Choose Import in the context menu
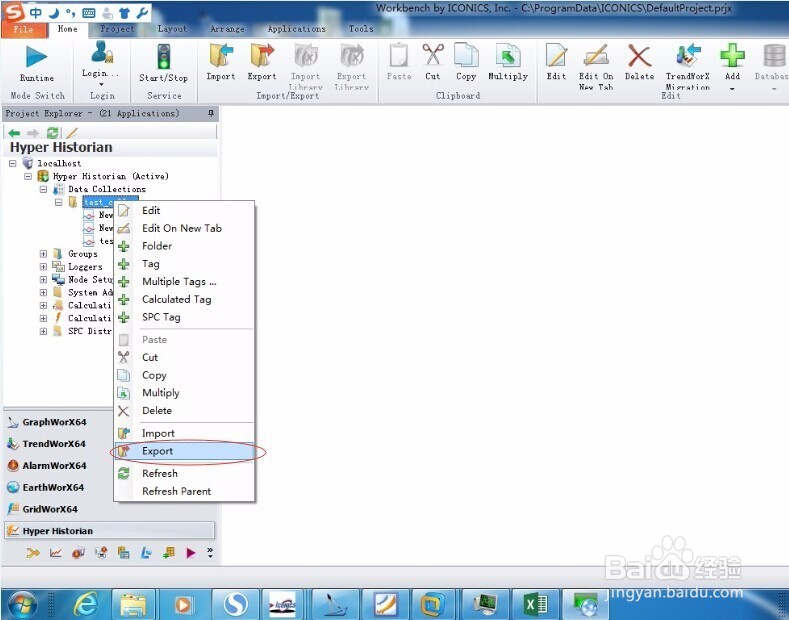 184,433
